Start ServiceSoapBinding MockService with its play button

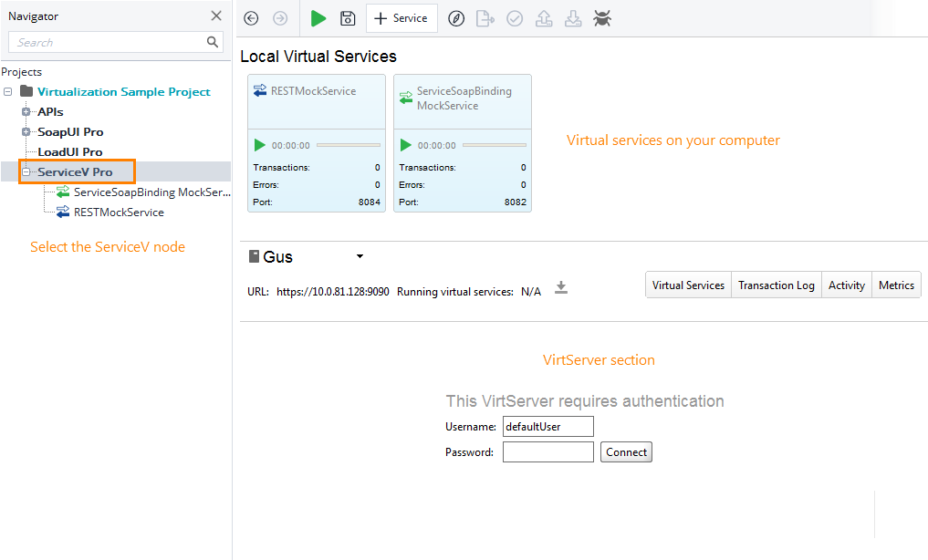tap(405, 145)
